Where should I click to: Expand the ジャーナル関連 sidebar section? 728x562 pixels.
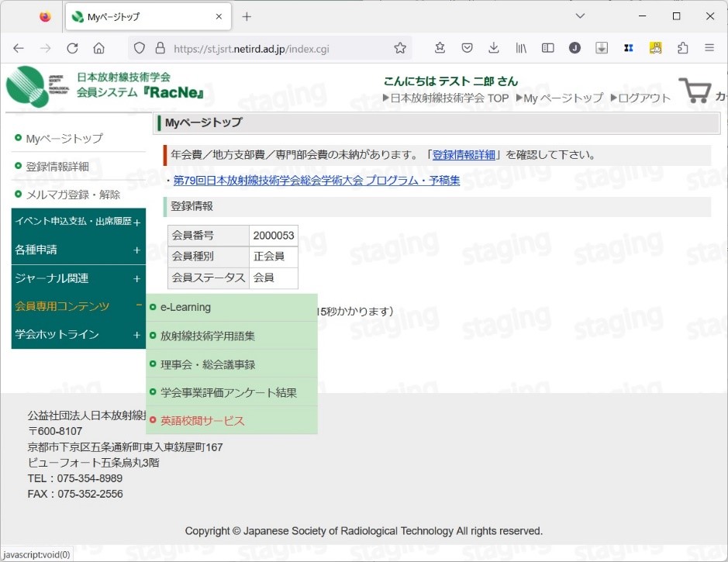click(78, 278)
